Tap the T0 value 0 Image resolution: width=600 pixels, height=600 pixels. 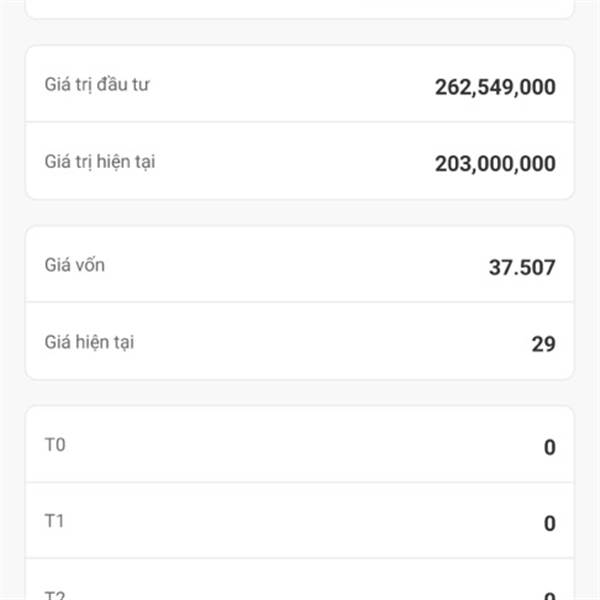pos(549,447)
